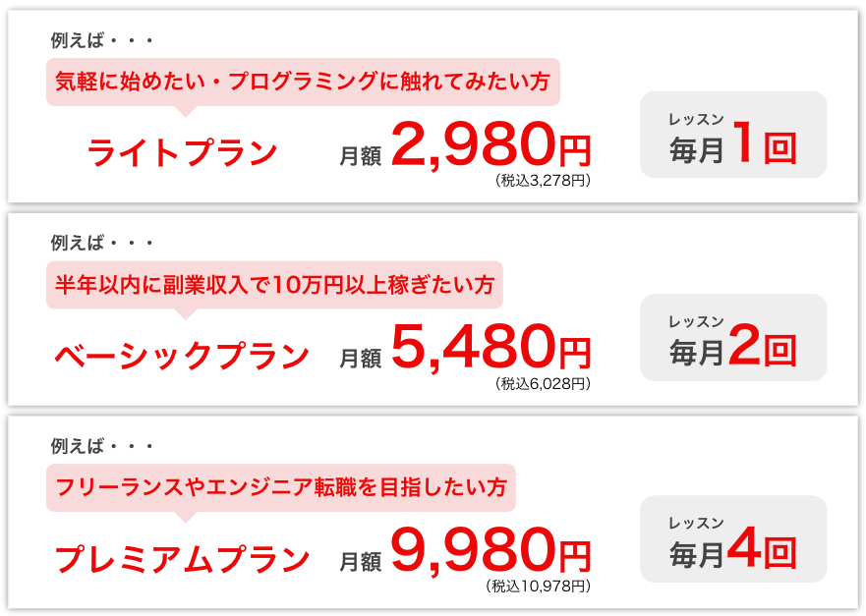This screenshot has width=866, height=616.
Task: Click 例えば label in the third card
Action: (101, 446)
